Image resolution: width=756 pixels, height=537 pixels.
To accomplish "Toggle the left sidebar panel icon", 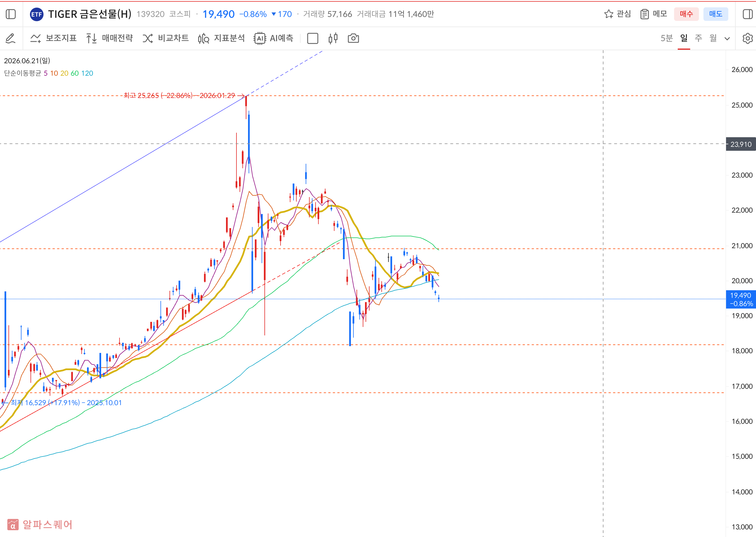I will [11, 14].
